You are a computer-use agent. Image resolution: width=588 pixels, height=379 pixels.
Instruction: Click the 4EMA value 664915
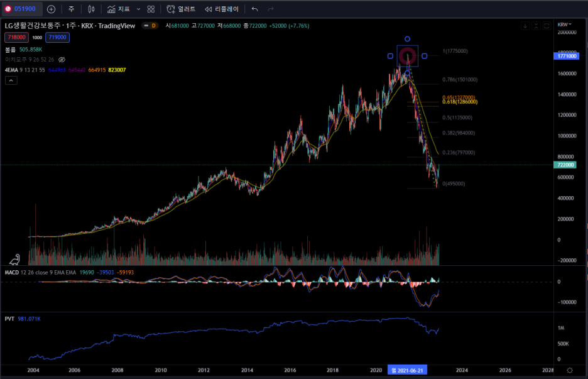[x=97, y=70]
